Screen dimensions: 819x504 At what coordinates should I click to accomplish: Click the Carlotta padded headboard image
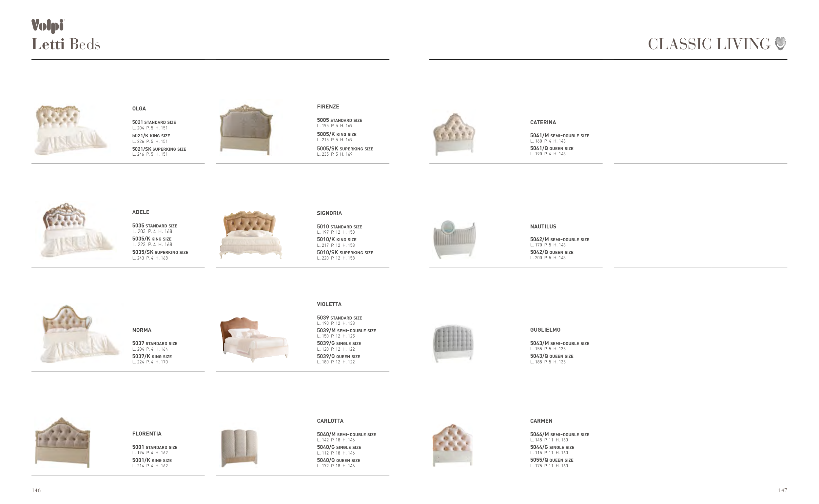point(239,448)
